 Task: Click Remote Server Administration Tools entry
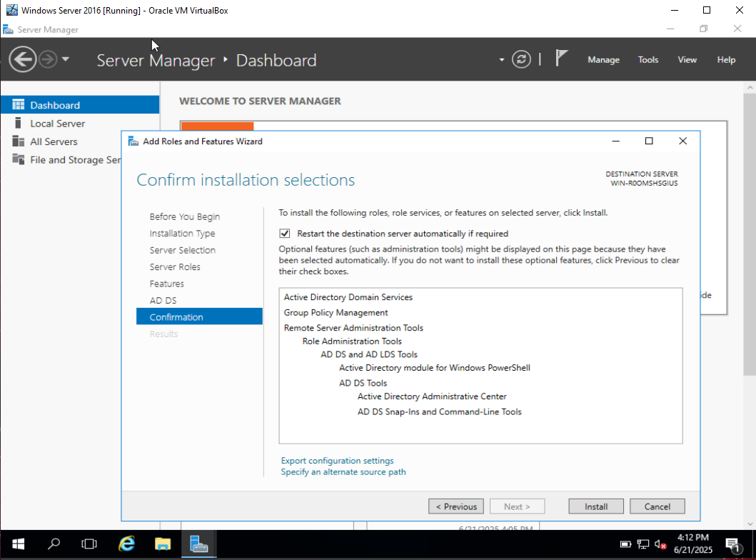pos(353,328)
